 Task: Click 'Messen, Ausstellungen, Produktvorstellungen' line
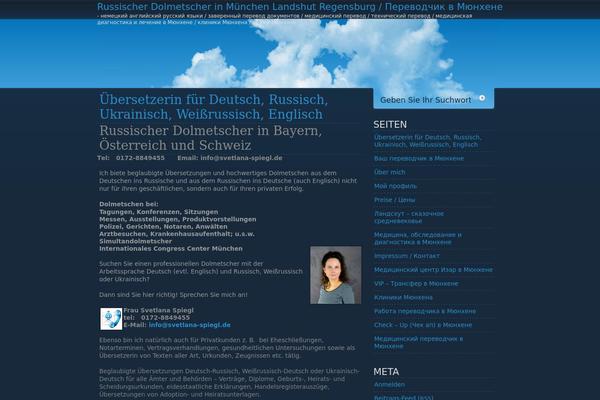click(x=178, y=219)
